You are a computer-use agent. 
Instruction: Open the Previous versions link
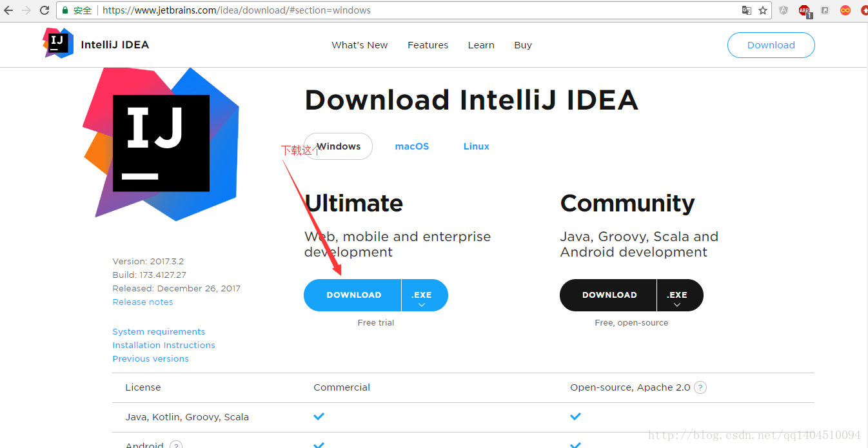[x=150, y=358]
